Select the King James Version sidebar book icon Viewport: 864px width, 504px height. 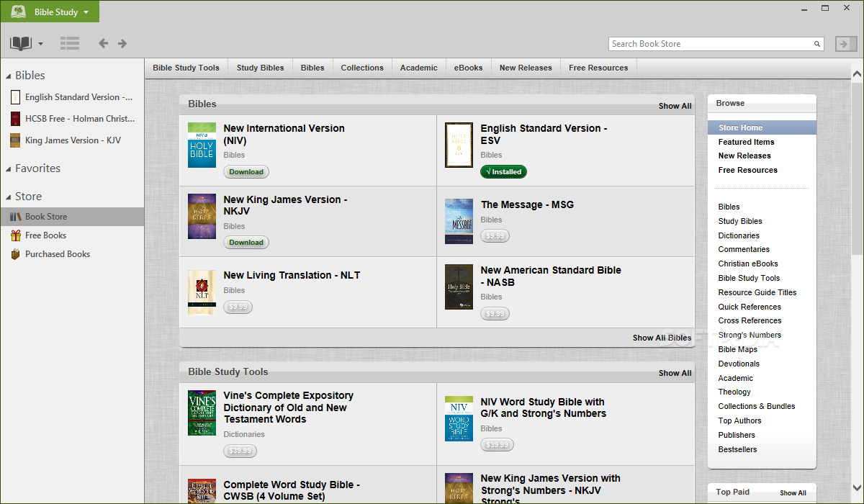pos(15,140)
